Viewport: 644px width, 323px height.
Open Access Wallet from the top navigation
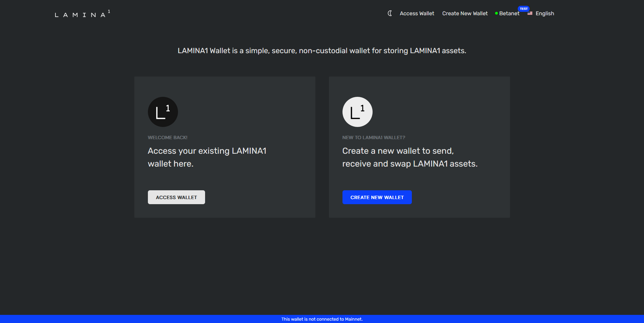[x=417, y=14]
